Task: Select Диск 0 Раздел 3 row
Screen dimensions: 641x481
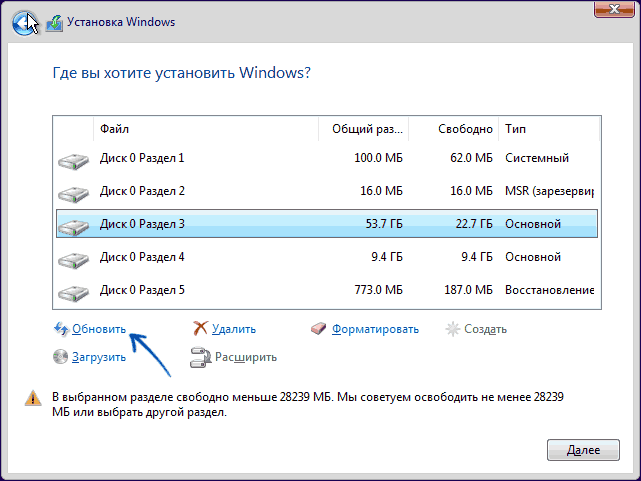Action: [x=327, y=224]
